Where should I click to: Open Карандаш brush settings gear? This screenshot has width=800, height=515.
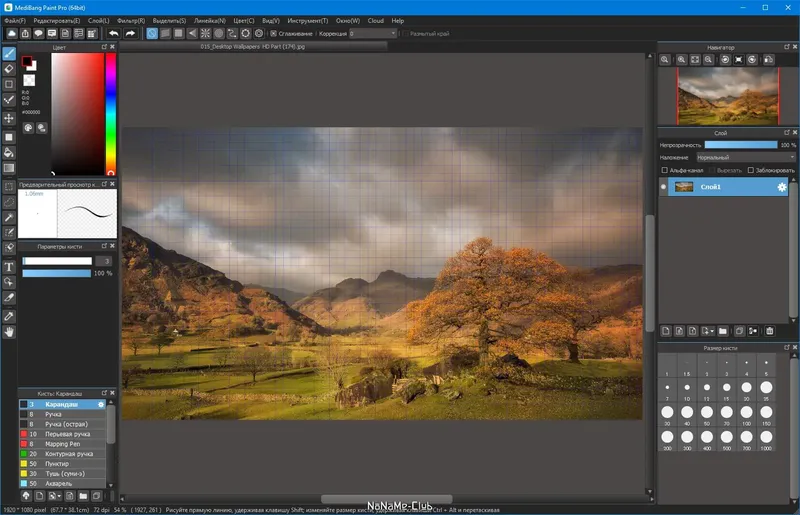coord(101,404)
